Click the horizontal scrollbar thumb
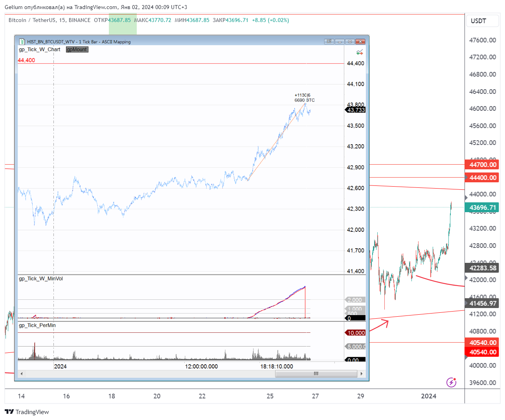Viewport: 505px width, 420px height. point(316,374)
